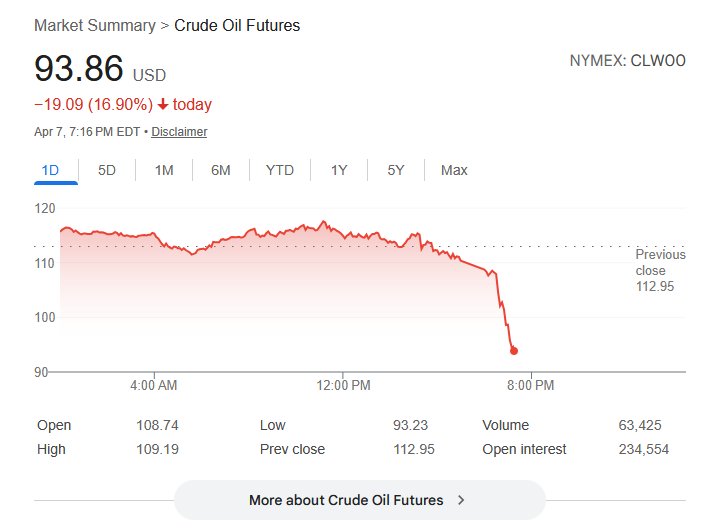Select the 1D time range tab
The width and height of the screenshot is (709, 527).
(x=50, y=170)
